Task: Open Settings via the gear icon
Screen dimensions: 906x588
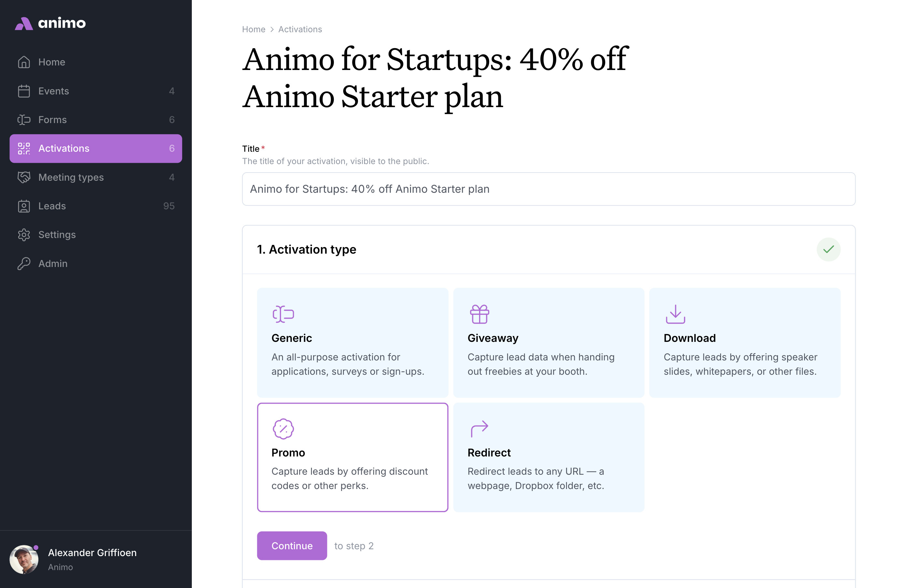Action: [23, 235]
